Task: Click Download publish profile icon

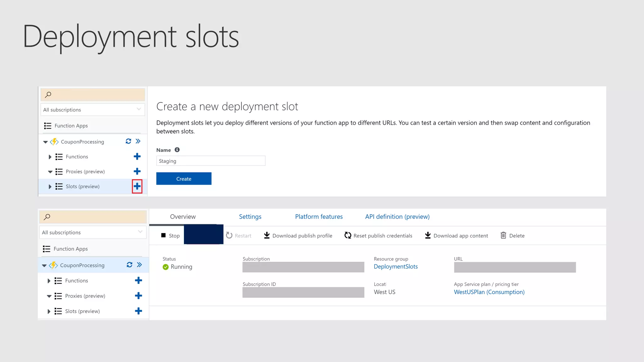Action: [267, 235]
